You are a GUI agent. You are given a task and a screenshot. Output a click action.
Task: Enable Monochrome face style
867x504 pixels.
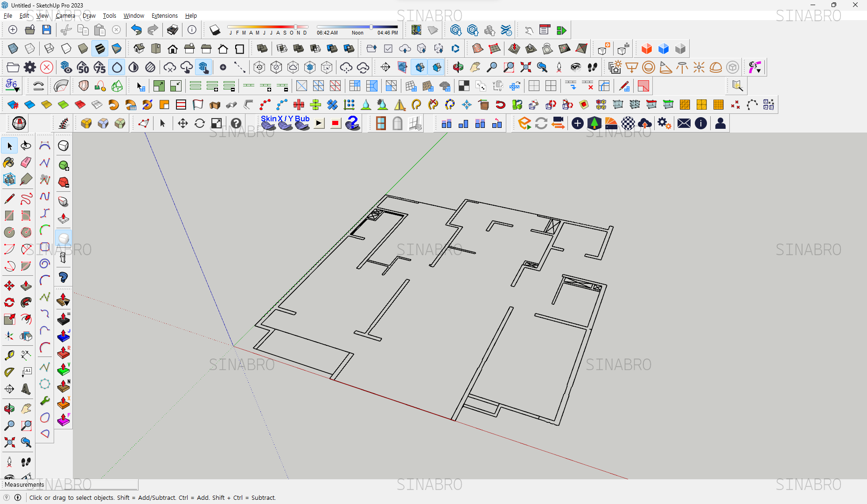[117, 49]
